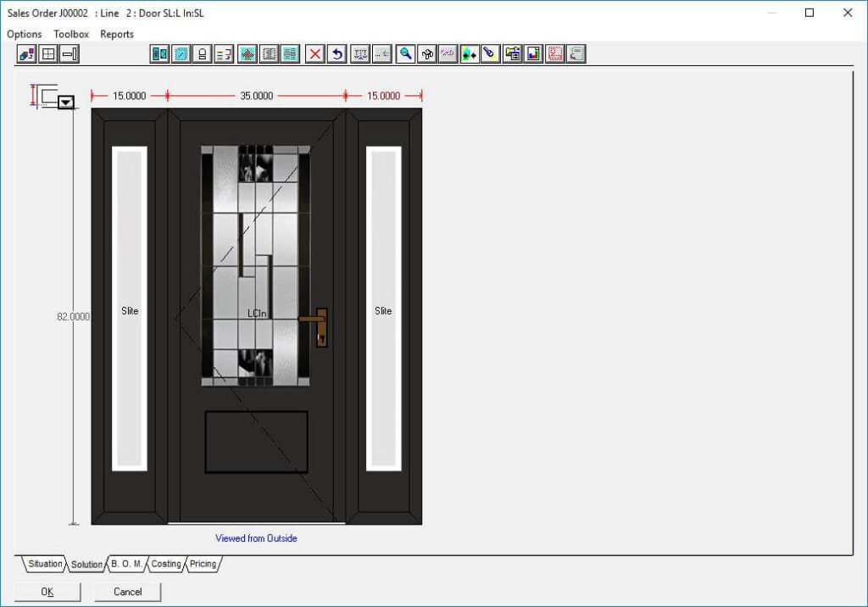The image size is (868, 607).
Task: Open the Options menu
Action: pos(25,34)
